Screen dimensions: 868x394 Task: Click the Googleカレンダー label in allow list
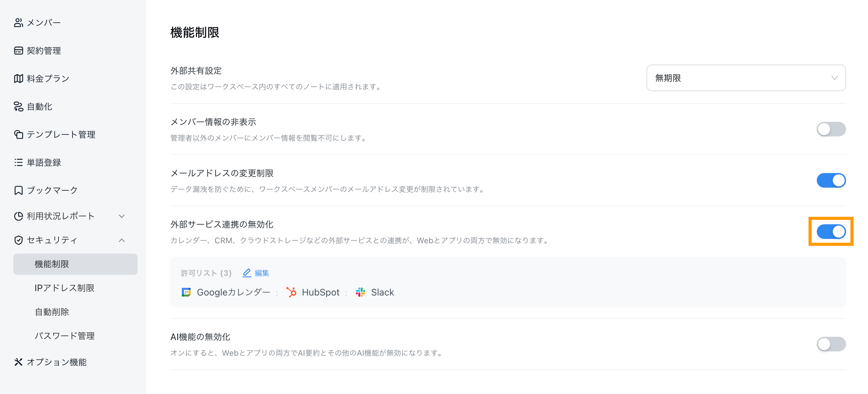(x=233, y=292)
